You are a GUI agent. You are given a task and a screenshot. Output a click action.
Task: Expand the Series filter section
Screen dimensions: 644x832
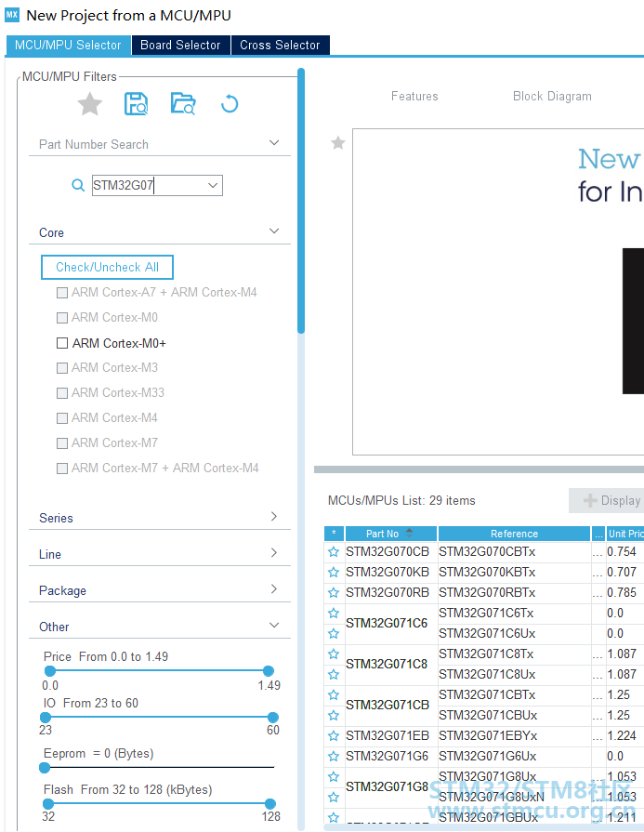274,516
